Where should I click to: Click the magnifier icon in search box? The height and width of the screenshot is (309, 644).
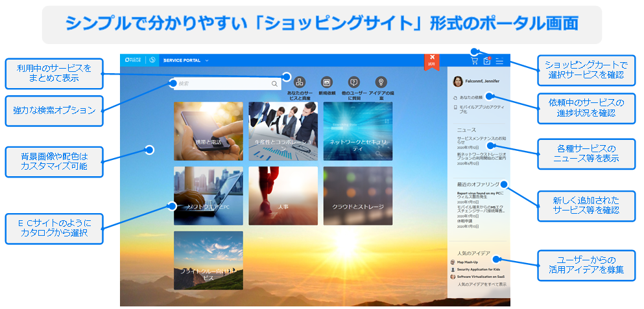pyautogui.click(x=274, y=84)
